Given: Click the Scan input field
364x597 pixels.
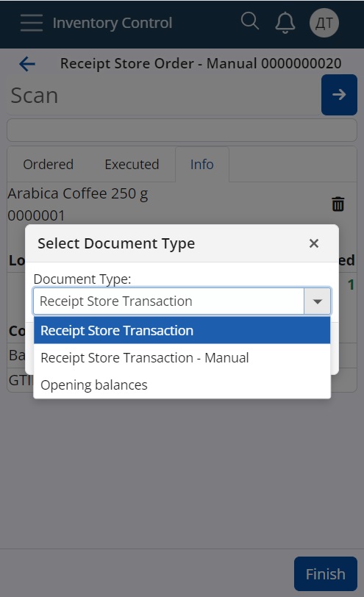Looking at the screenshot, I should pos(164,95).
